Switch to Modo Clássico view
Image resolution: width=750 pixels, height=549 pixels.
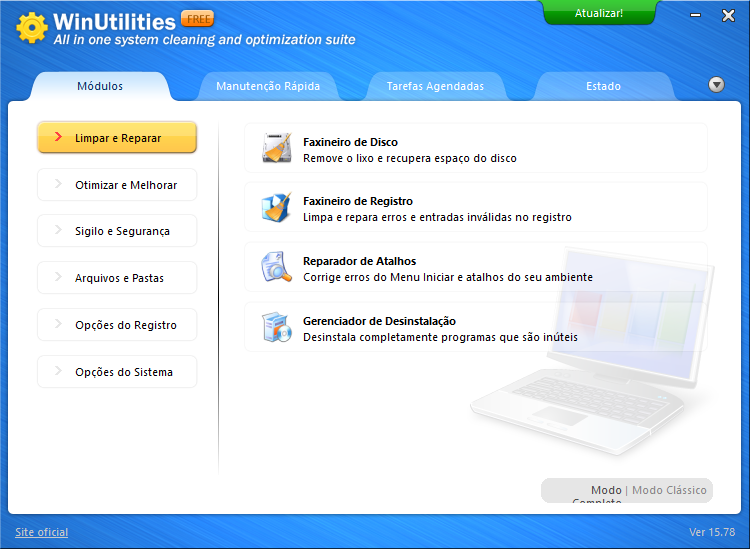(x=669, y=490)
